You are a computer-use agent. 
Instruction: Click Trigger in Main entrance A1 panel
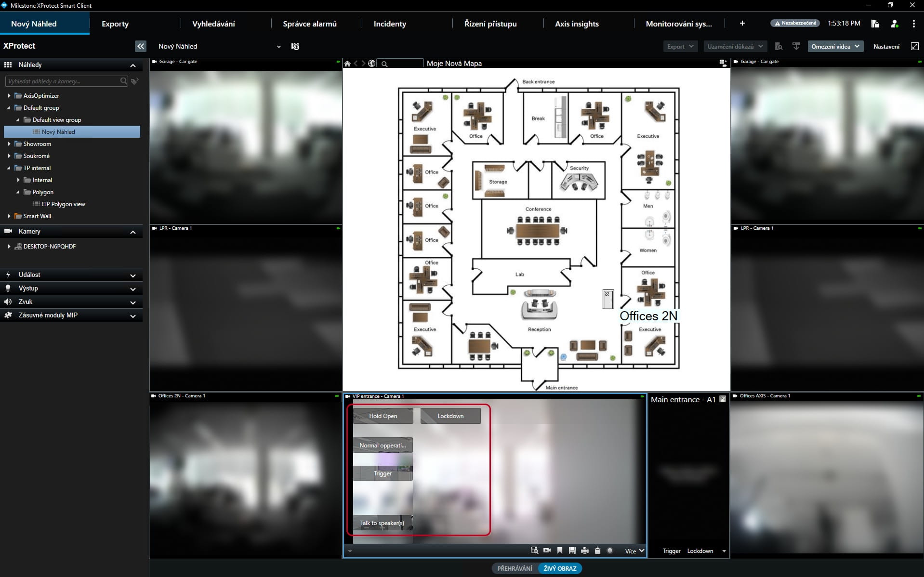672,551
